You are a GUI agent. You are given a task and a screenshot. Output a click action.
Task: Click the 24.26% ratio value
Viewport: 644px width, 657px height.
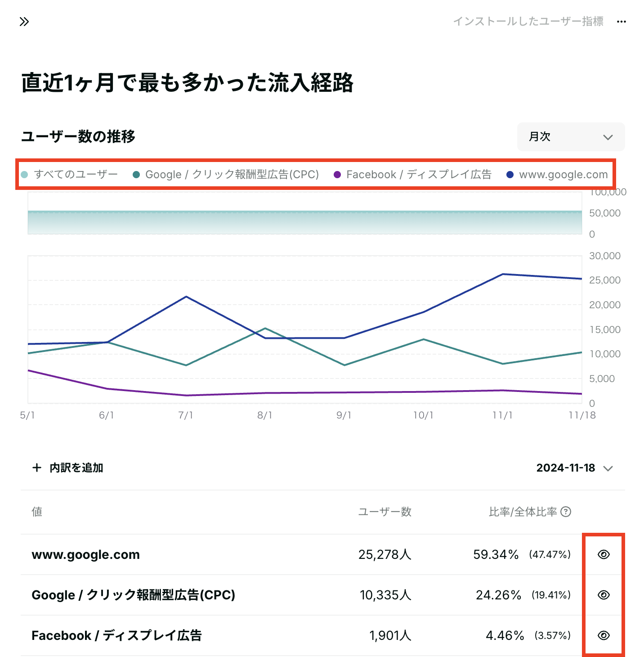498,595
